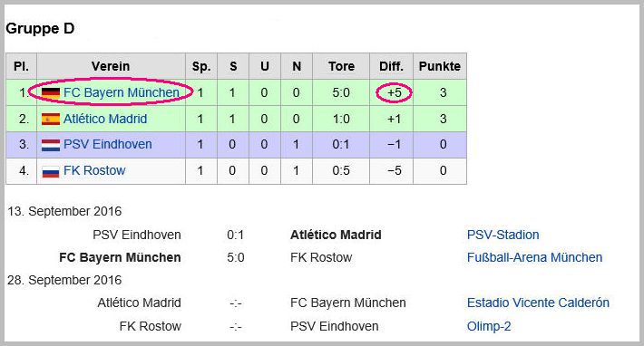The width and height of the screenshot is (644, 346).
Task: Follow the PSV Eindhoven table link
Action: [108, 144]
